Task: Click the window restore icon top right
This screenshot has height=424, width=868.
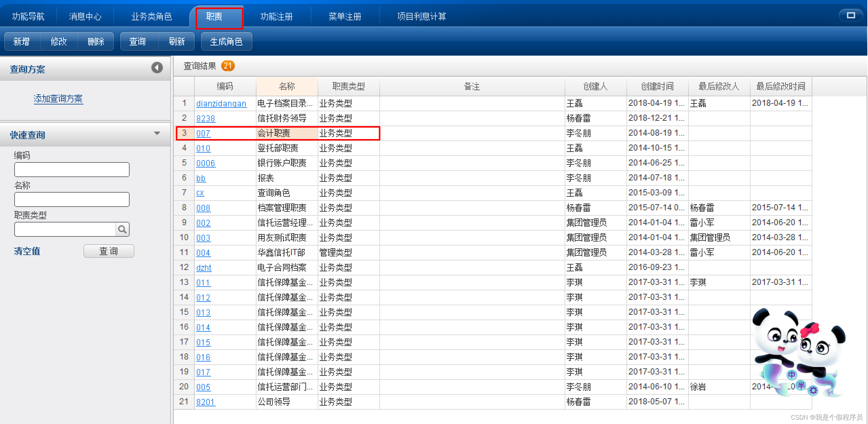Action: pos(850,15)
